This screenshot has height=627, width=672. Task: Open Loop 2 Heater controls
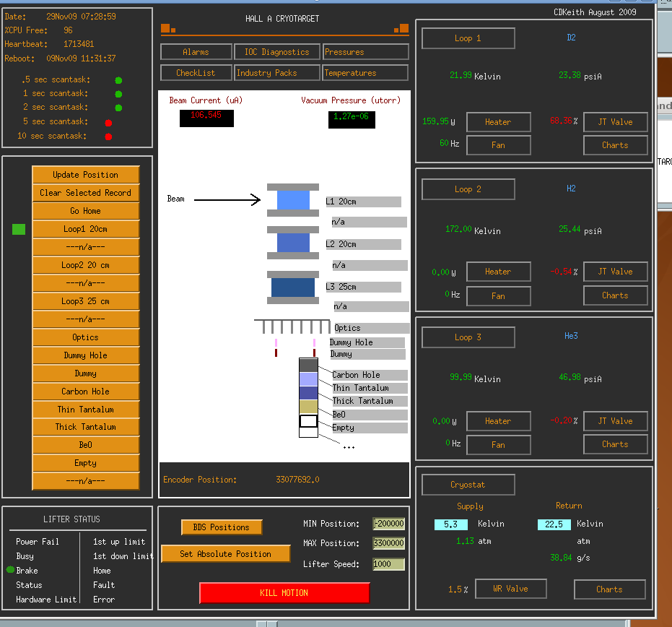point(499,272)
